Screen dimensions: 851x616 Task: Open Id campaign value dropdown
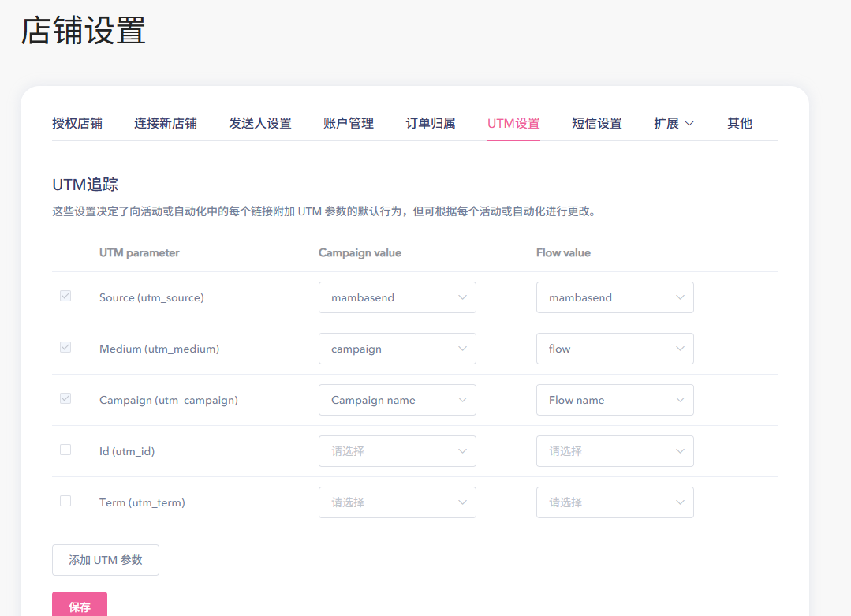point(397,451)
